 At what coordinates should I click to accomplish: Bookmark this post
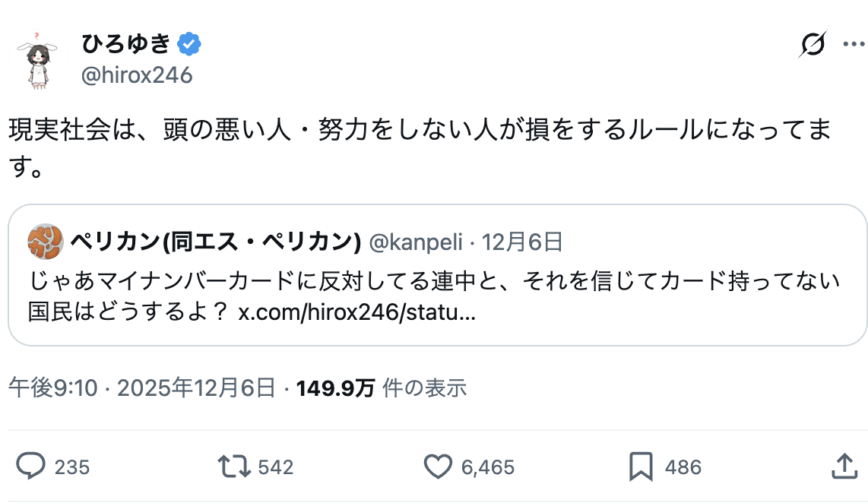[641, 466]
